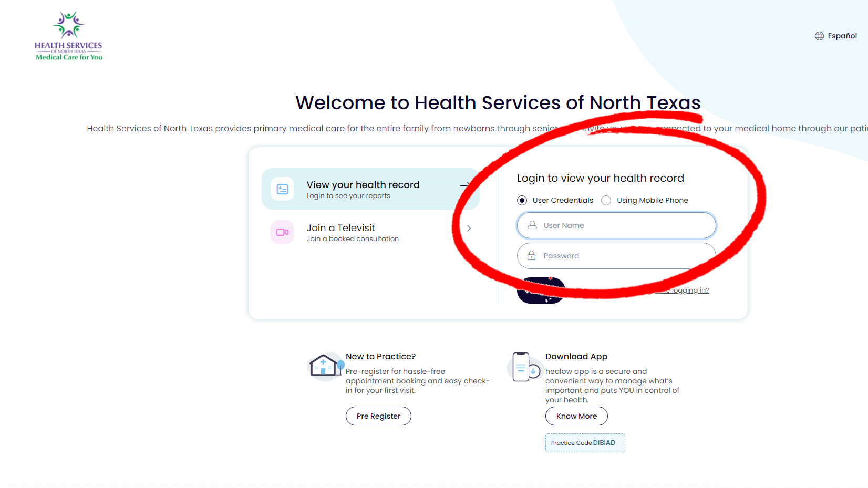Click the phone download icon near Download App
Image resolution: width=868 pixels, height=488 pixels.
[524, 367]
